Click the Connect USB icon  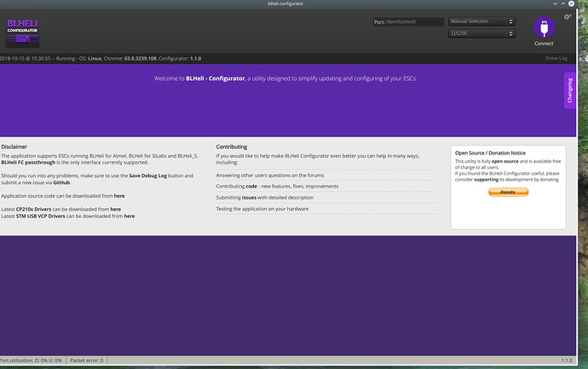544,27
